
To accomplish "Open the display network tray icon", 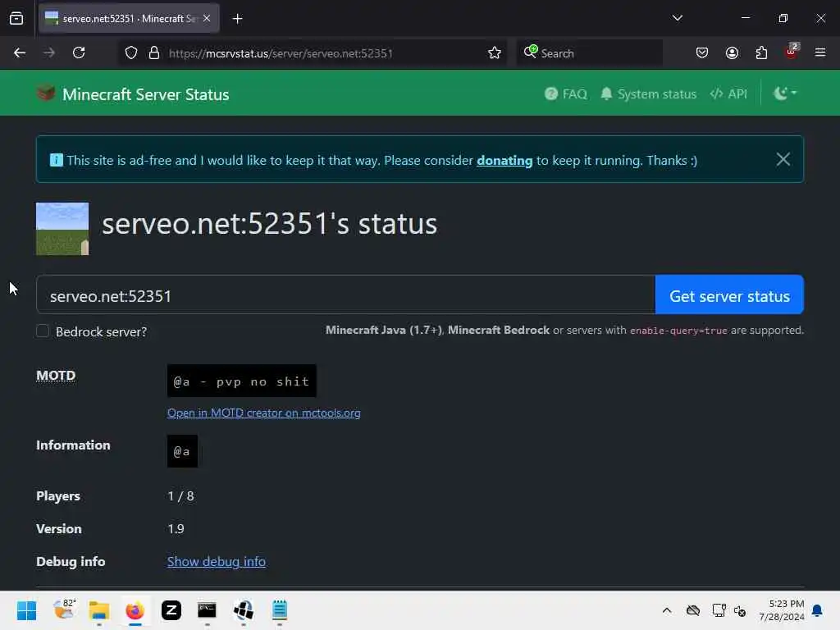I will [719, 610].
